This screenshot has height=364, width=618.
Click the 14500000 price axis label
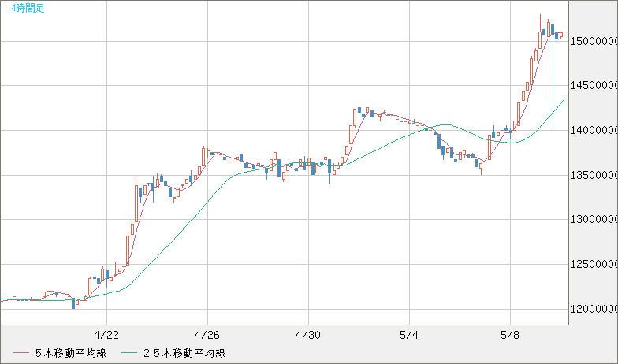tap(594, 85)
